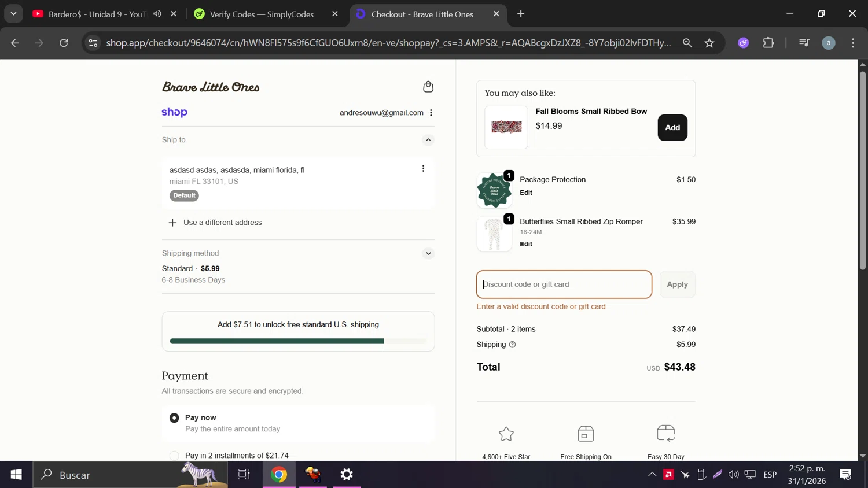Apply the discount code

pos(677,284)
